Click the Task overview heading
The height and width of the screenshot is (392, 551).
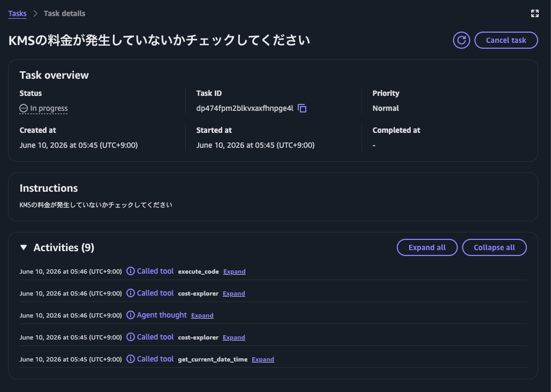54,75
